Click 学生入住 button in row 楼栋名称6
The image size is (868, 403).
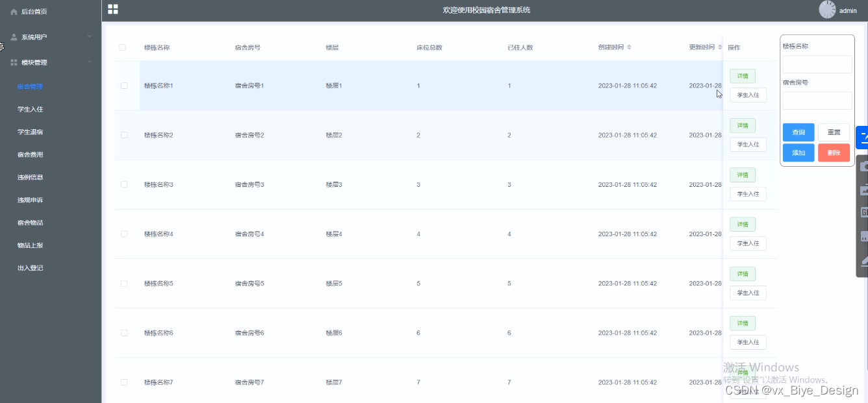pyautogui.click(x=748, y=342)
